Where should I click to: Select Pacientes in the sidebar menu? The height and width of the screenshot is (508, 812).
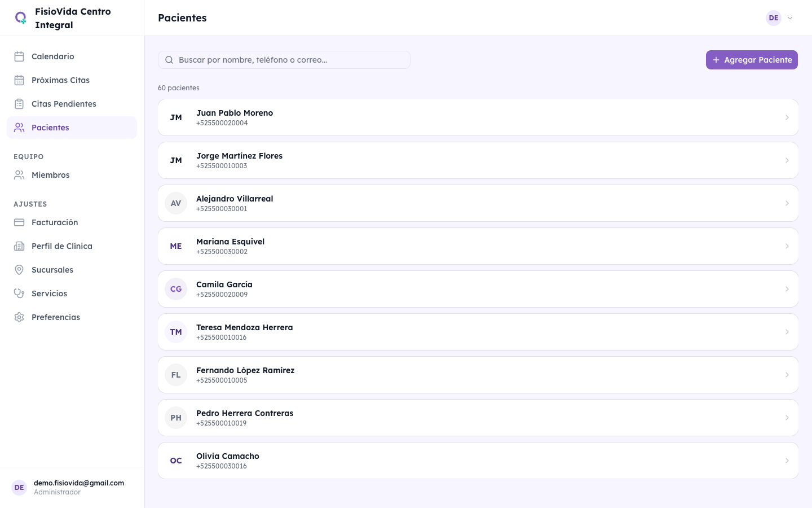(x=50, y=128)
